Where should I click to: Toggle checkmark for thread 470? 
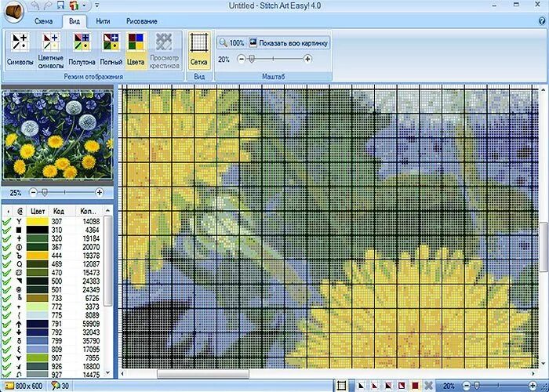coord(6,273)
